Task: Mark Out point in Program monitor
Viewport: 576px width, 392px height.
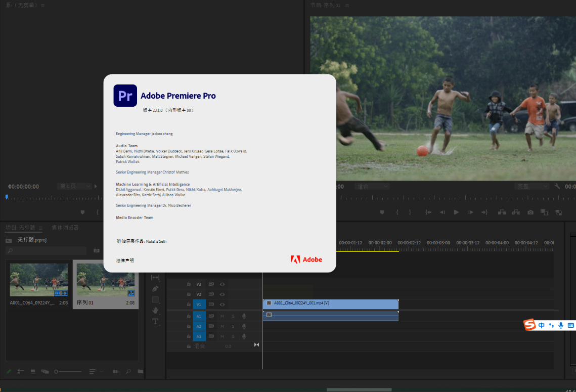Action: (410, 212)
